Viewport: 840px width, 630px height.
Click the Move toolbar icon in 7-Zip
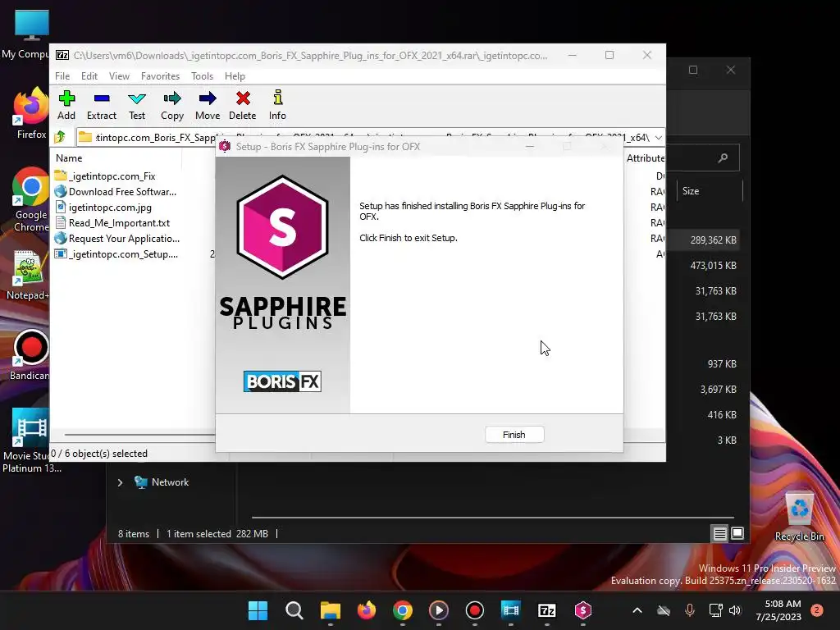click(x=208, y=105)
